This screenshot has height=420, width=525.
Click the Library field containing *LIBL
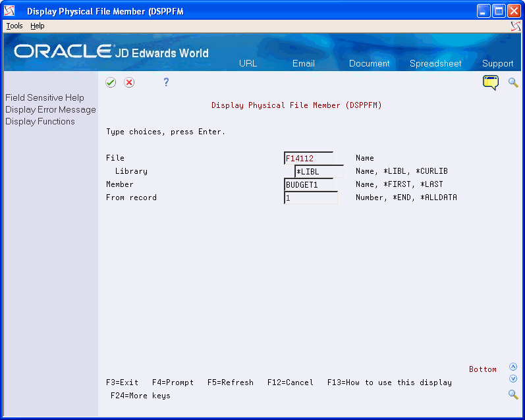tap(319, 171)
